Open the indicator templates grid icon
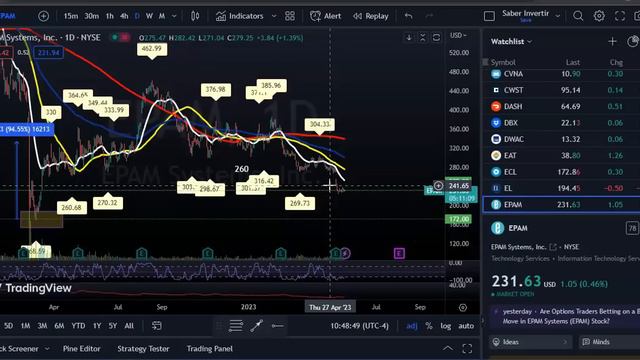The image size is (640, 360). tap(290, 16)
